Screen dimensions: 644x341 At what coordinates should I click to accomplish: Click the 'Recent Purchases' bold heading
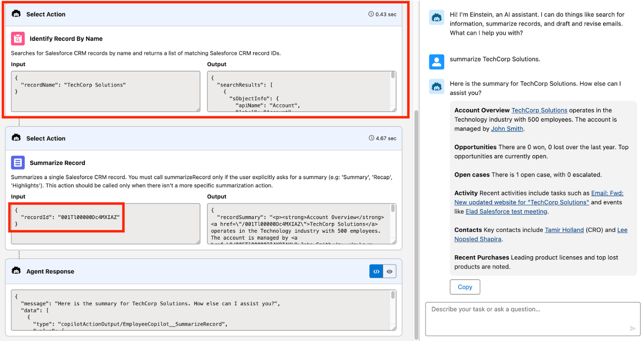pos(482,258)
